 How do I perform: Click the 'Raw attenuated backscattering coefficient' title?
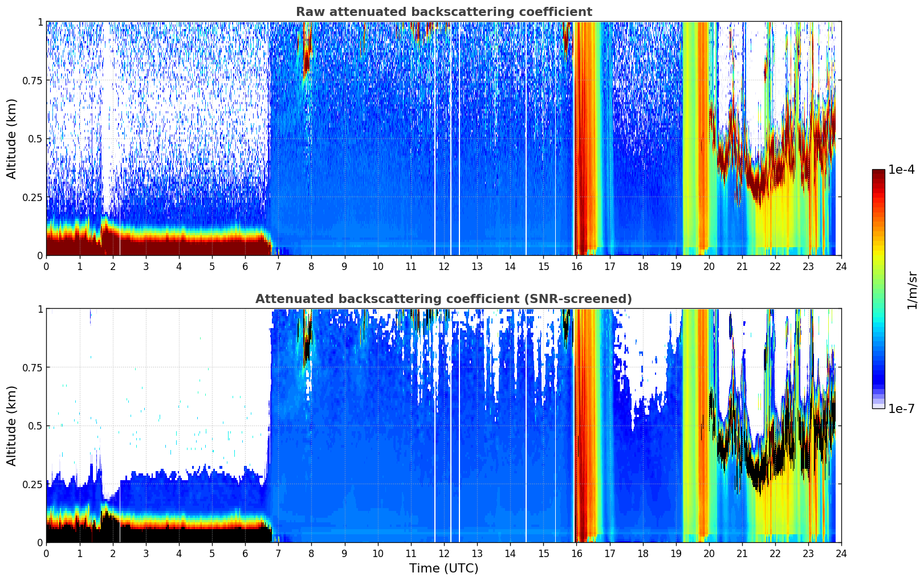coord(443,12)
